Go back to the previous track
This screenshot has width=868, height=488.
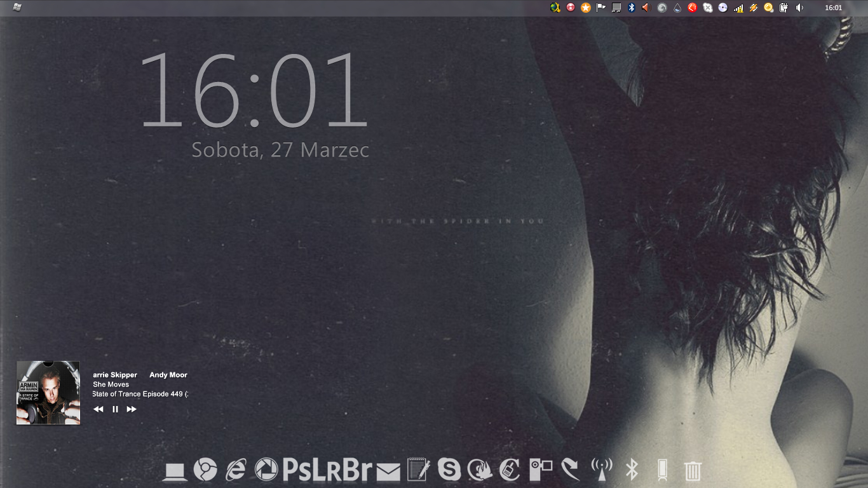click(x=98, y=409)
